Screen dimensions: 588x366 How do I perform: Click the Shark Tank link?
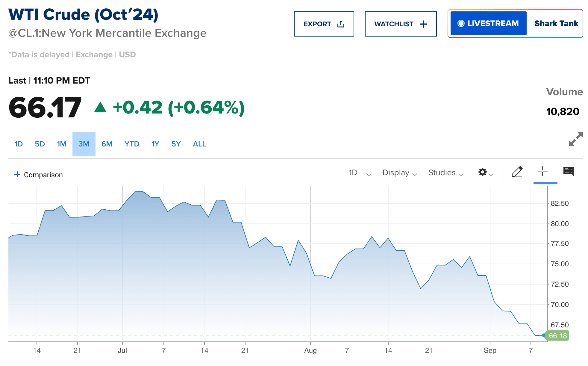coord(556,23)
